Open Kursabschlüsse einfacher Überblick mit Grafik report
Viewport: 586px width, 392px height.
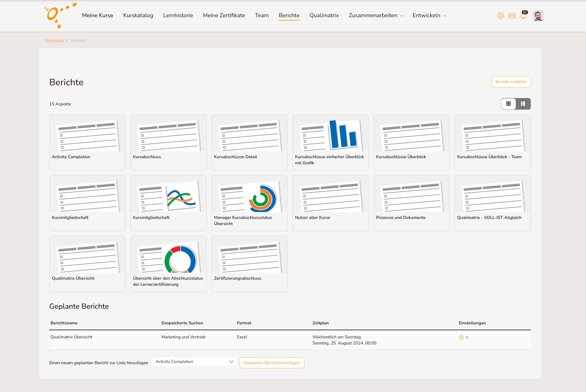(x=330, y=142)
